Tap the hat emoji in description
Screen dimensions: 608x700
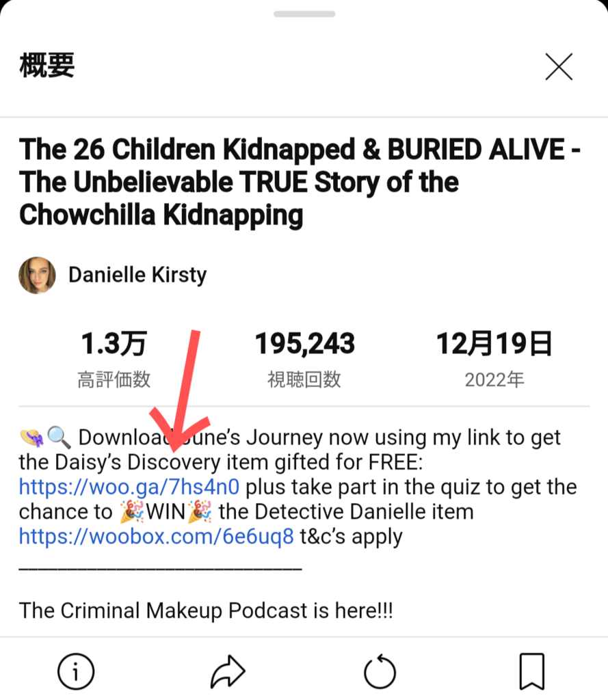click(32, 437)
